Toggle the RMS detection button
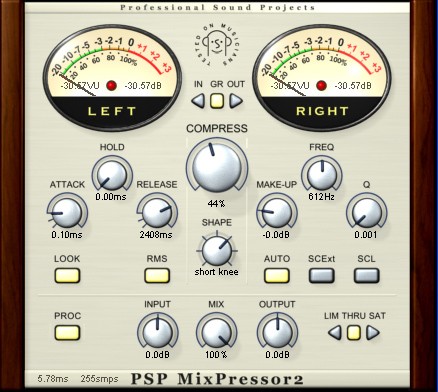The image size is (438, 392). coord(157,276)
